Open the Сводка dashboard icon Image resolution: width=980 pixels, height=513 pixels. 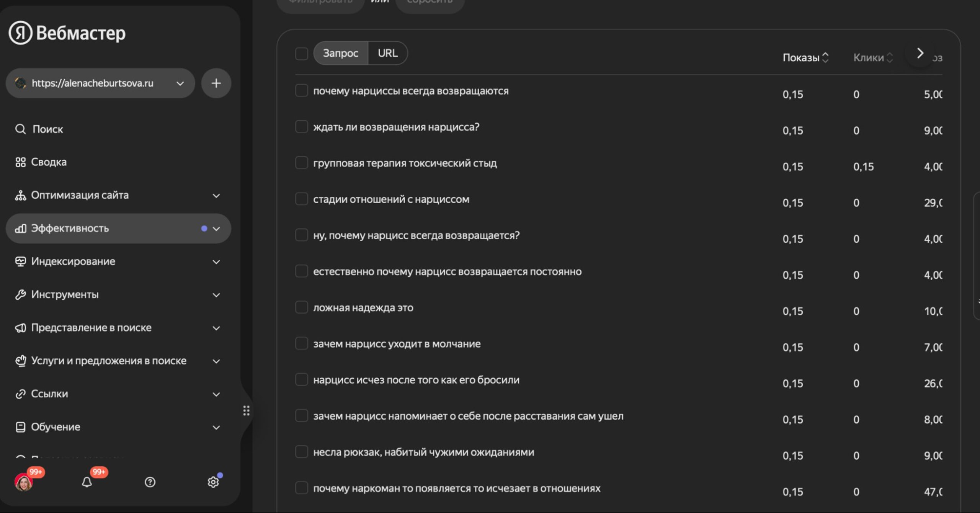click(20, 162)
